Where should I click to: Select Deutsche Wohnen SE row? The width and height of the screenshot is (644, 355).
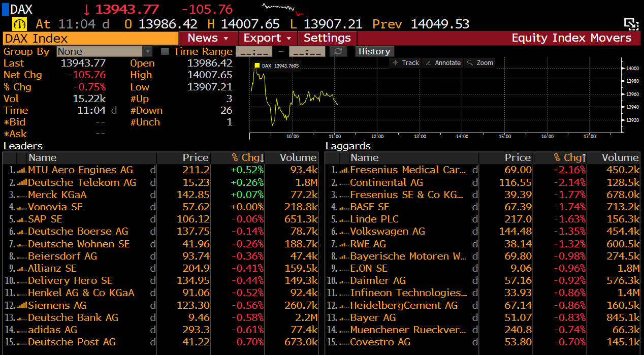160,244
